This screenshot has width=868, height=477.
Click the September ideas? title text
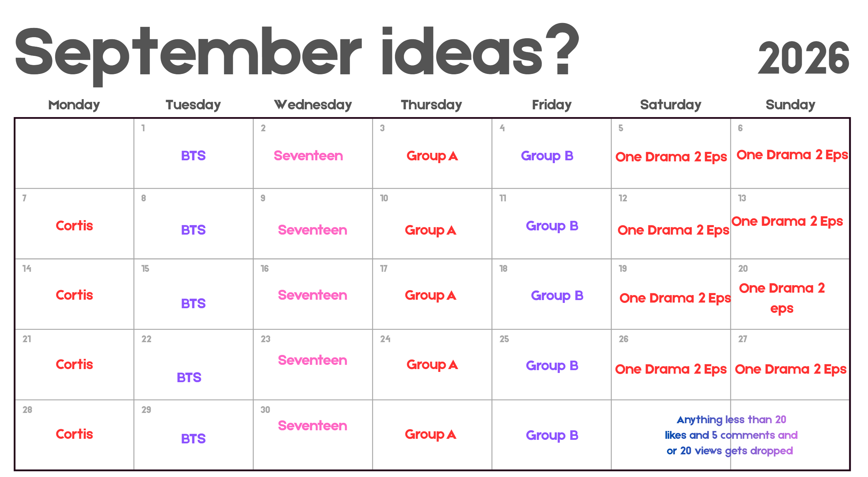pos(297,53)
